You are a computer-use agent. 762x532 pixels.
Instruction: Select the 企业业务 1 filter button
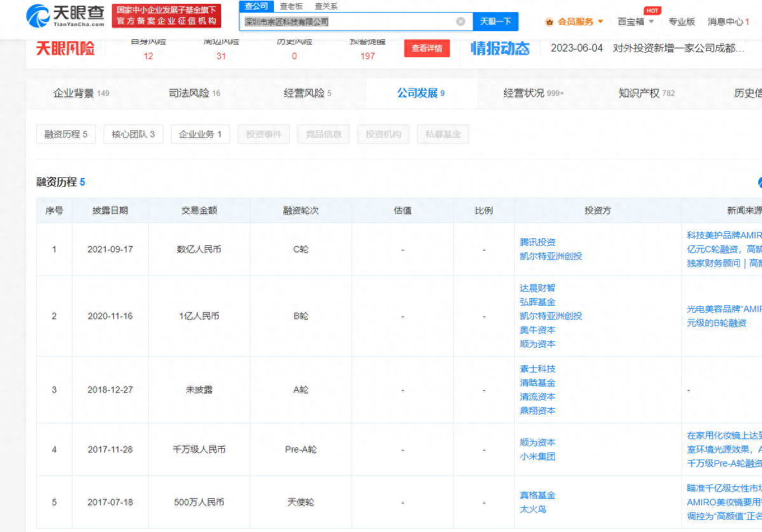200,134
